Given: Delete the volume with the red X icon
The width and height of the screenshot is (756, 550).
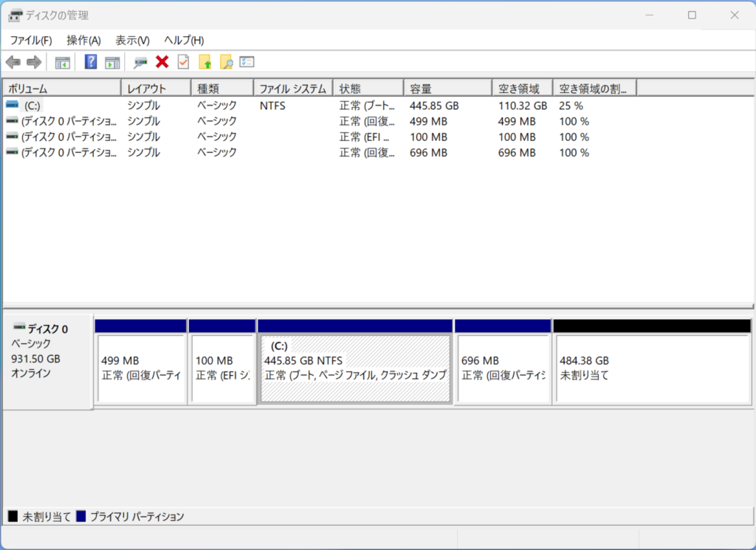Looking at the screenshot, I should [x=162, y=62].
